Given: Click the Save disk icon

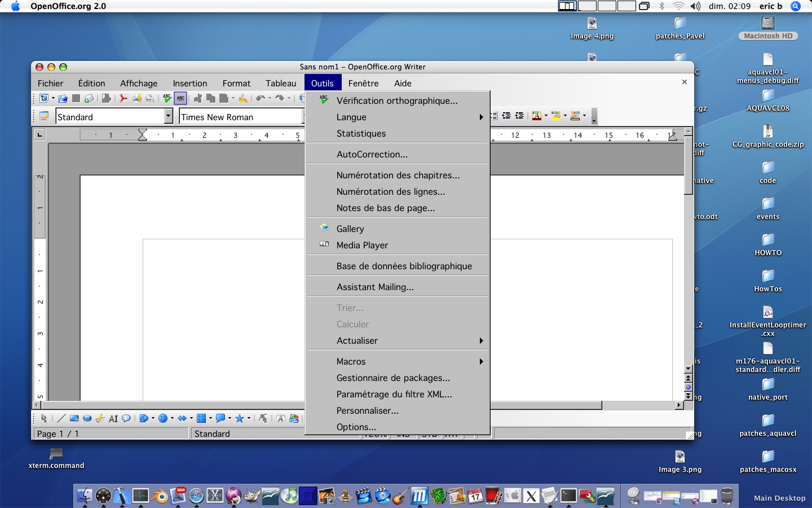Looking at the screenshot, I should tap(76, 98).
